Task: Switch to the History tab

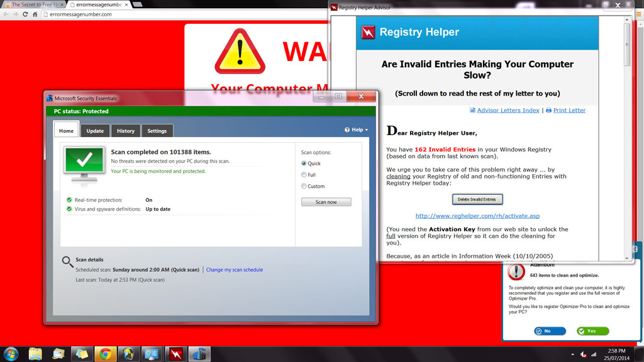Action: coord(126,131)
